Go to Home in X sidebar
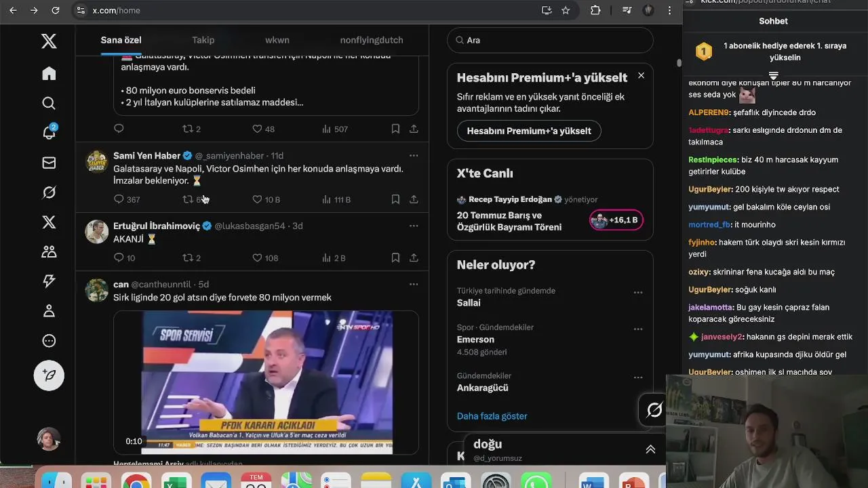Viewport: 868px width, 488px height. [x=49, y=73]
